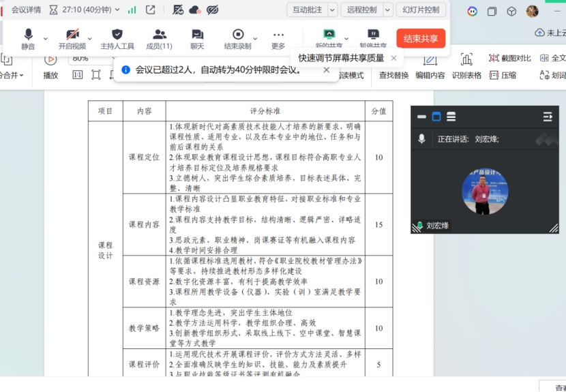566x392 pixels.
Task: Click the 未上云 cloud upload status
Action: tap(550, 33)
